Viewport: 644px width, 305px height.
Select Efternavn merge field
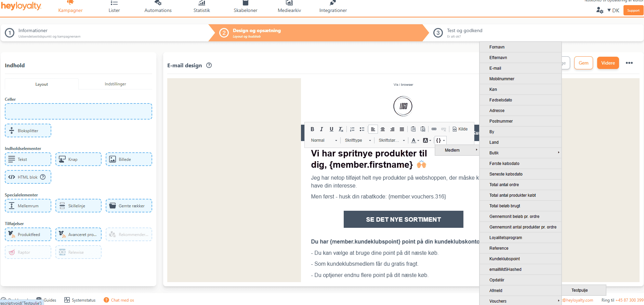[521, 58]
